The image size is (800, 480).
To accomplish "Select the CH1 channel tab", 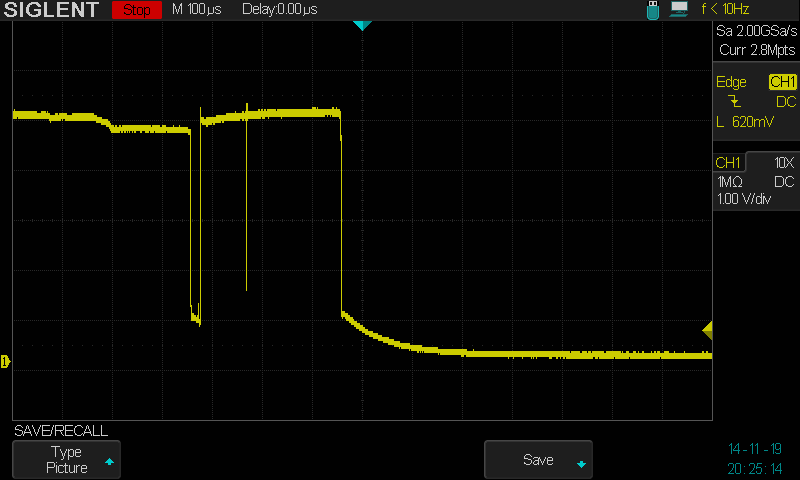I will [728, 163].
